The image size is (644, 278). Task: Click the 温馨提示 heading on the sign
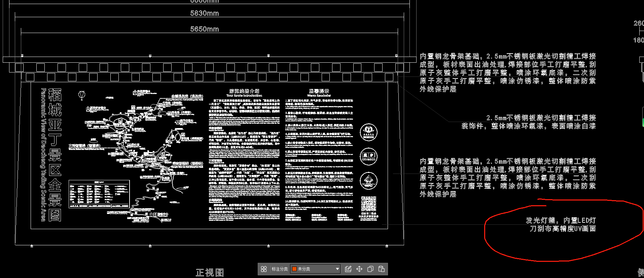click(x=319, y=91)
